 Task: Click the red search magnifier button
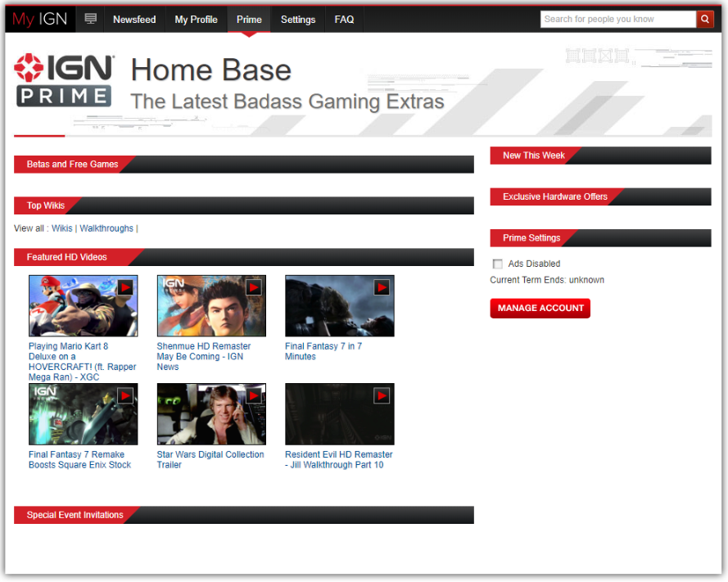[x=705, y=19]
